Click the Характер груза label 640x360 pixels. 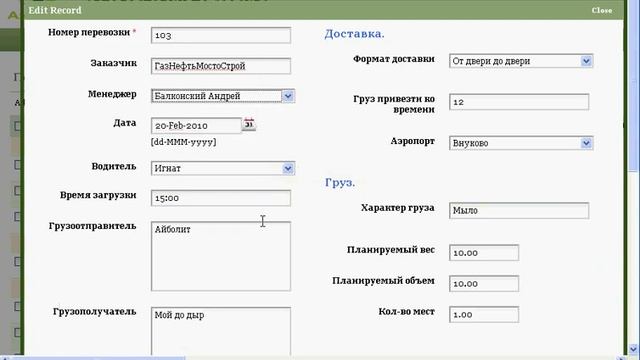coord(398,208)
